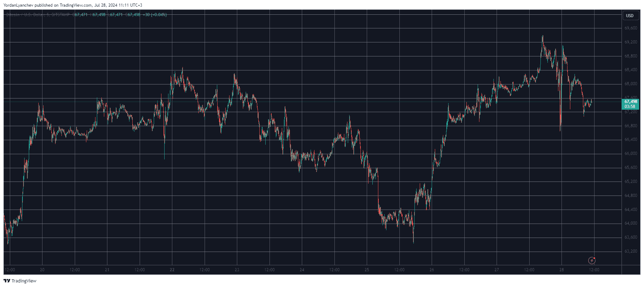Click the 65,200 price axis label

[x=631, y=182]
